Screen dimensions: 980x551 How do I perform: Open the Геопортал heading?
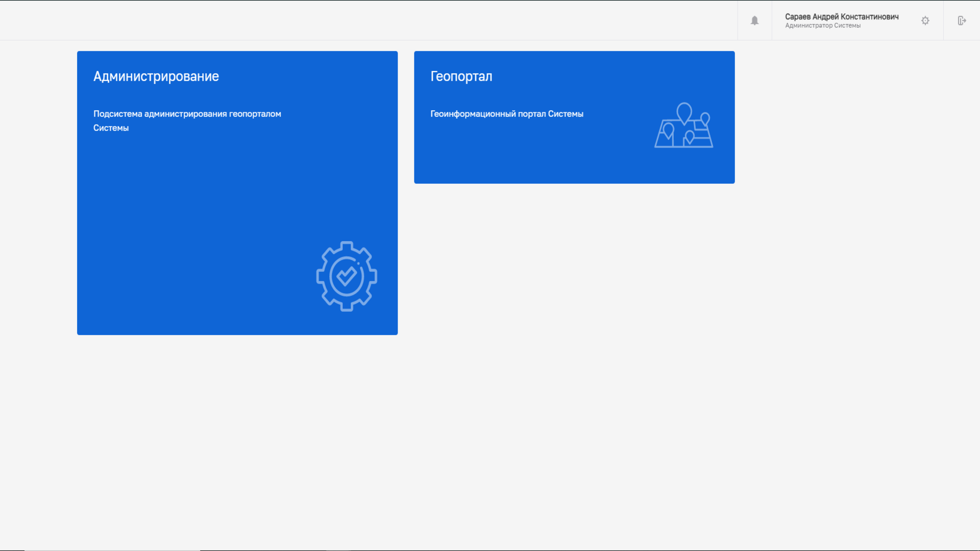pos(461,77)
